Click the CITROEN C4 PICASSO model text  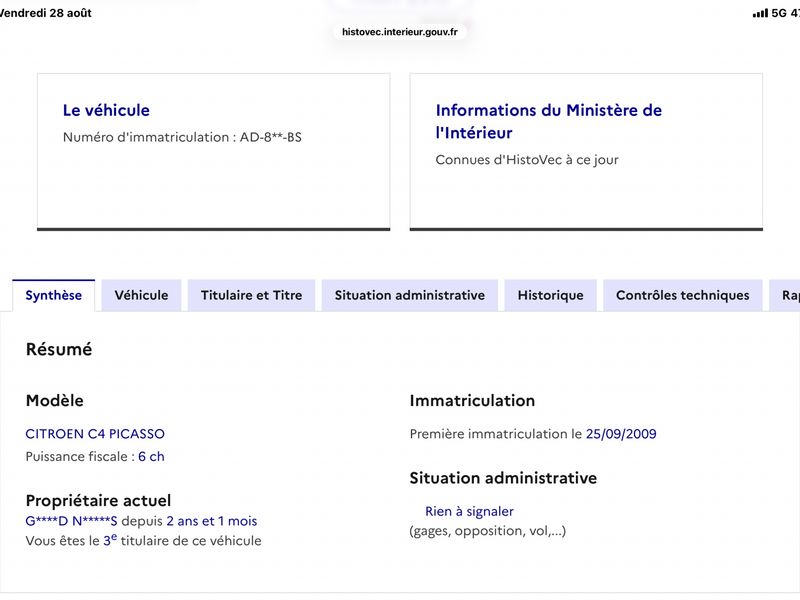pos(95,434)
